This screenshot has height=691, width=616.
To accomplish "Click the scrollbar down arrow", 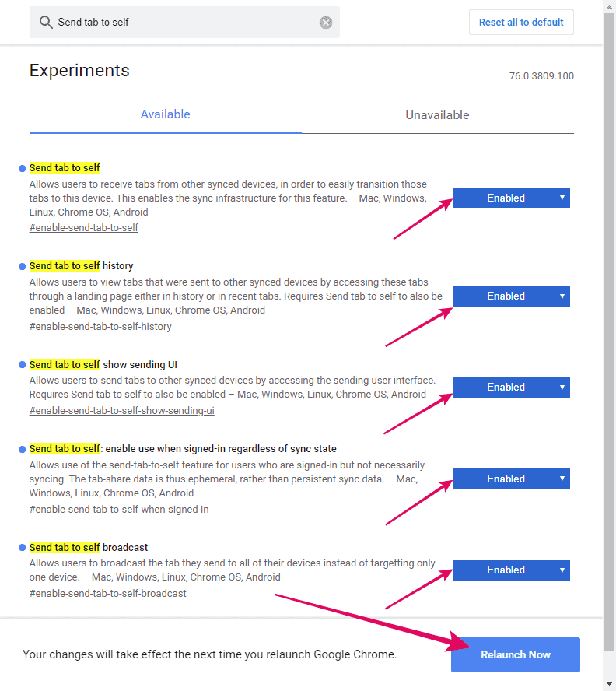I will (607, 684).
